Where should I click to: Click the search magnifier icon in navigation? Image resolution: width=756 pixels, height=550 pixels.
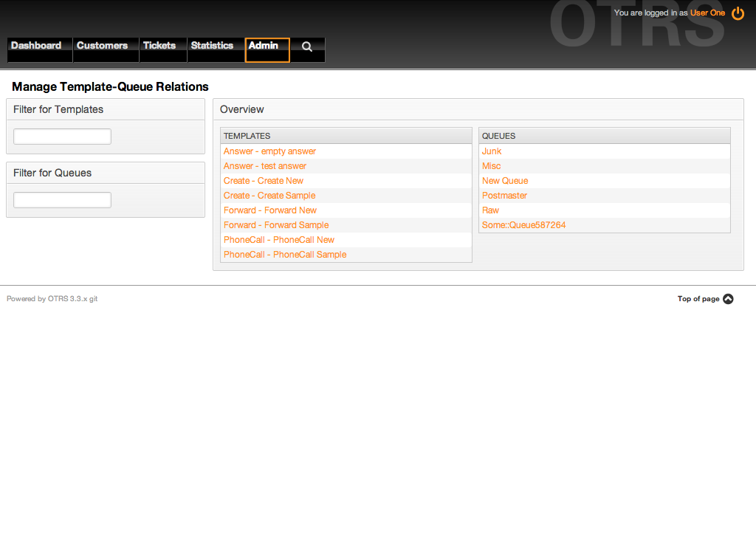pyautogui.click(x=307, y=47)
